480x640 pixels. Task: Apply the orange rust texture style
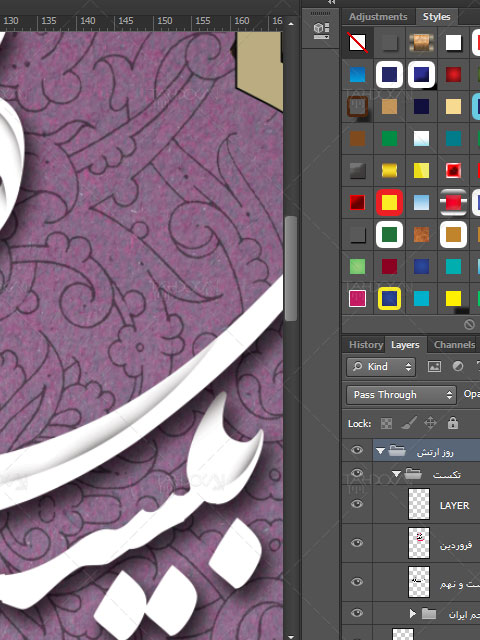421,235
